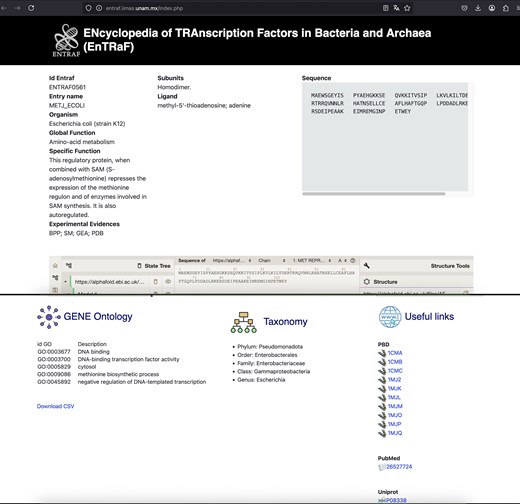520x504 pixels.
Task: Open the Uniprot link at page bottom
Action: click(x=396, y=500)
